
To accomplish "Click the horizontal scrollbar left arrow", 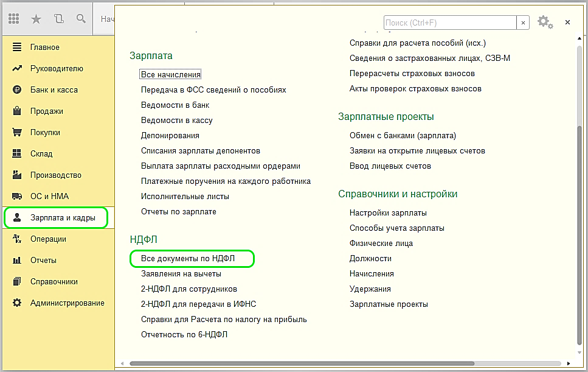I will pos(122,363).
